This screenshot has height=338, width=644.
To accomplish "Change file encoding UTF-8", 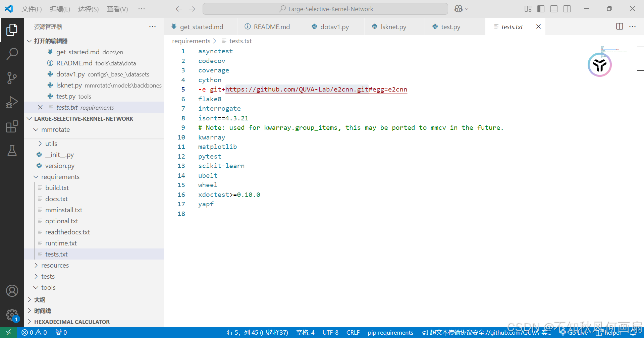I will click(330, 332).
